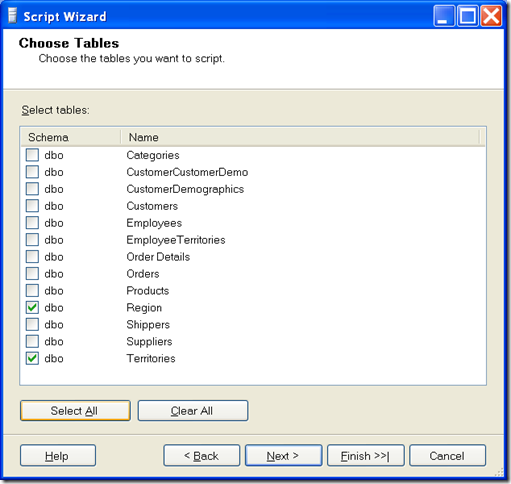The image size is (511, 484).
Task: Sort by the Schema column header
Action: (x=71, y=137)
